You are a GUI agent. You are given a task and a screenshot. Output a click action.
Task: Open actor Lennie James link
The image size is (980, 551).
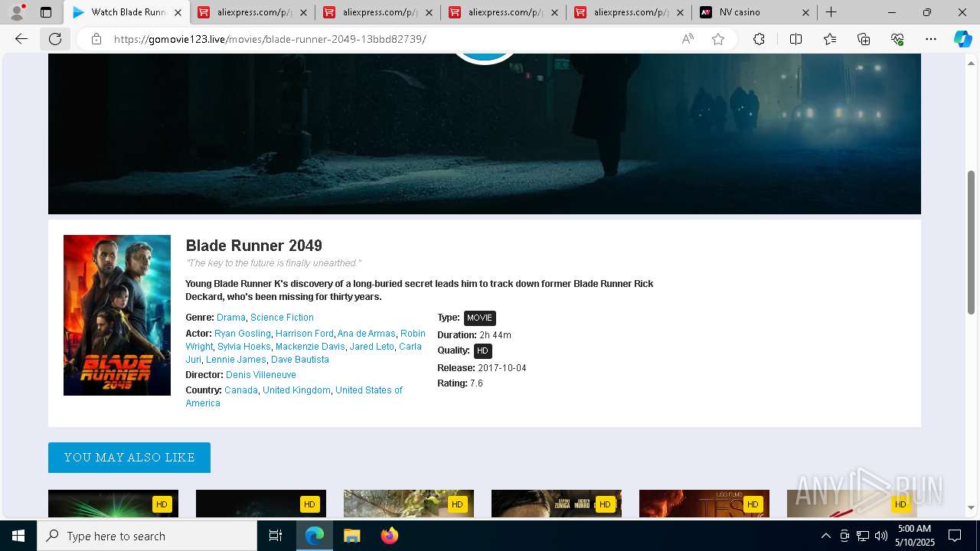click(x=236, y=360)
